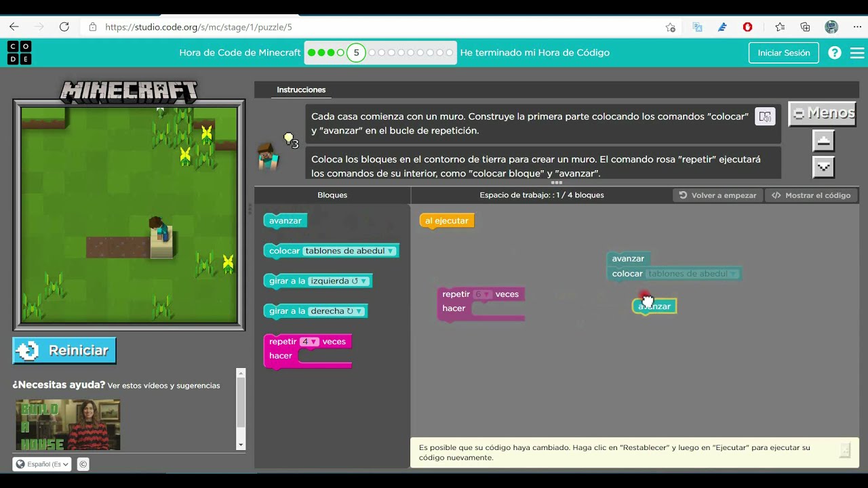Click highlighted avanzar block in workspace

click(x=654, y=306)
